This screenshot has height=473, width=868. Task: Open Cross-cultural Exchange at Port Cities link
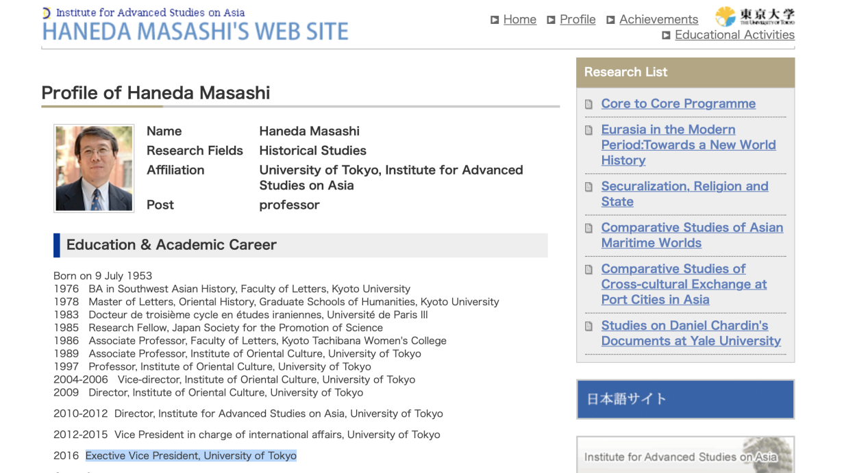coord(684,284)
